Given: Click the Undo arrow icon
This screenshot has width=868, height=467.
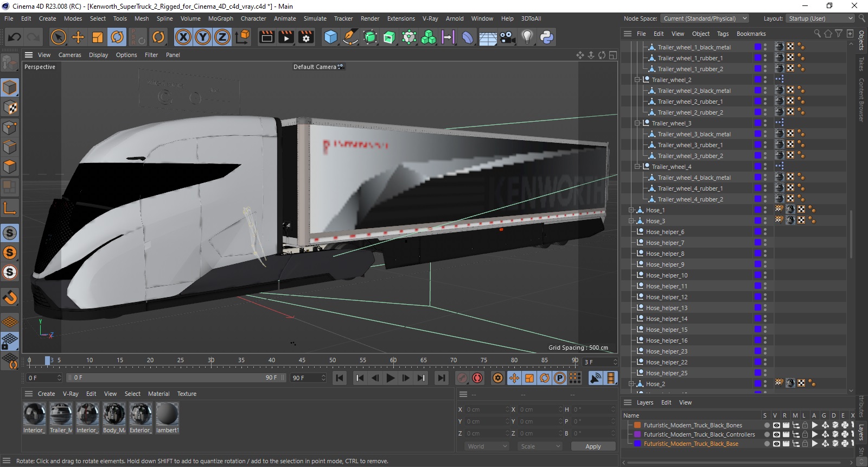Looking at the screenshot, I should tap(15, 37).
